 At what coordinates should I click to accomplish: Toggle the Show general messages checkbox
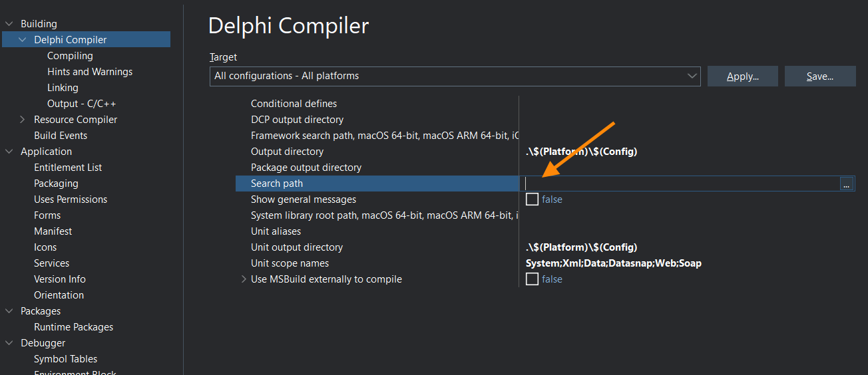pyautogui.click(x=532, y=199)
